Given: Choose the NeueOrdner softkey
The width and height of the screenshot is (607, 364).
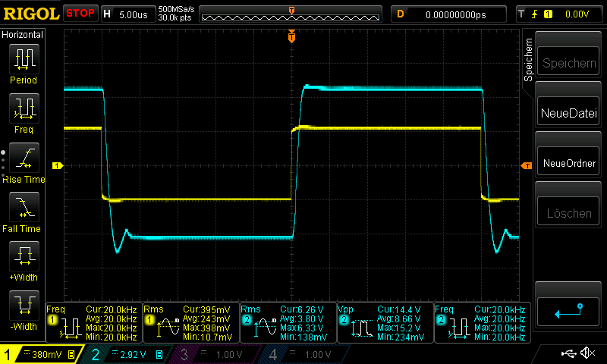Looking at the screenshot, I should click(568, 163).
